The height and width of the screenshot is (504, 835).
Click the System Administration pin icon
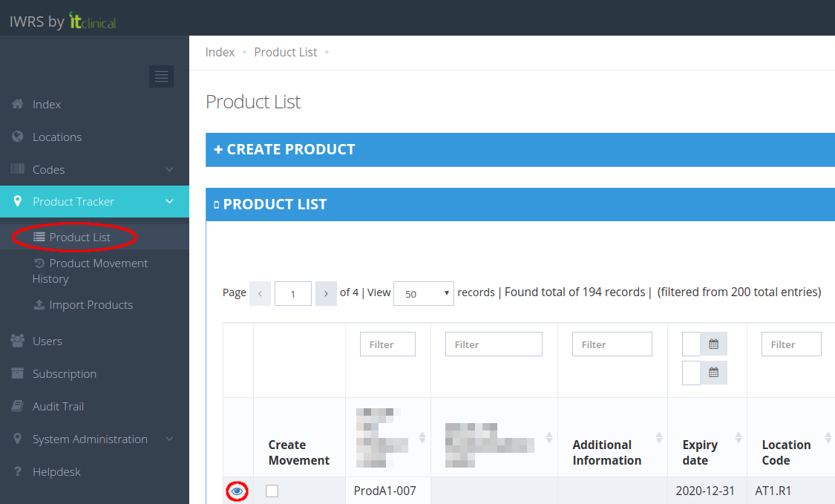tap(18, 439)
